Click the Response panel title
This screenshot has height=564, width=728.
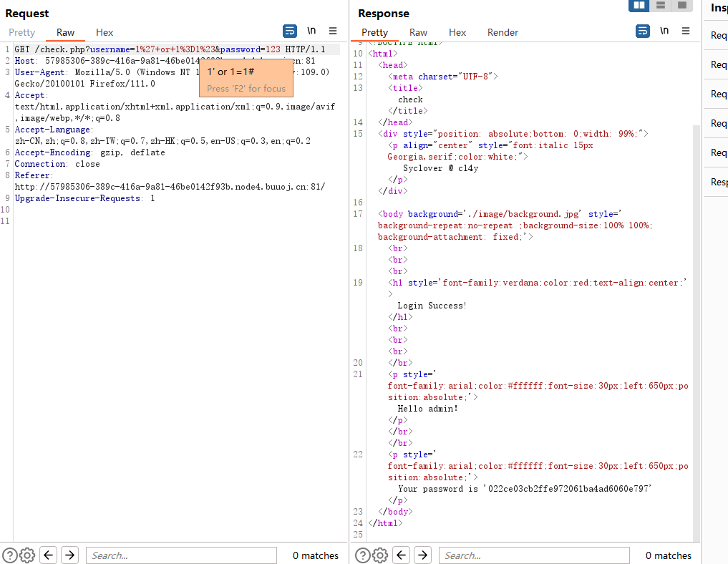(384, 14)
